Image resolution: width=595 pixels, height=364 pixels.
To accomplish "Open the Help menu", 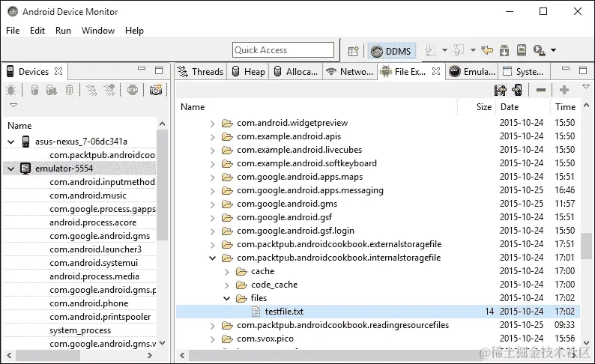I will pyautogui.click(x=134, y=31).
